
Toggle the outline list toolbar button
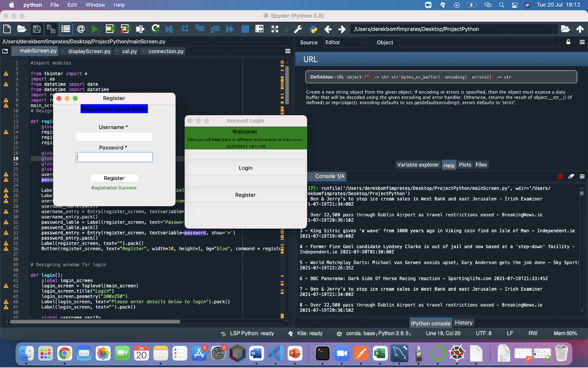tap(66, 29)
